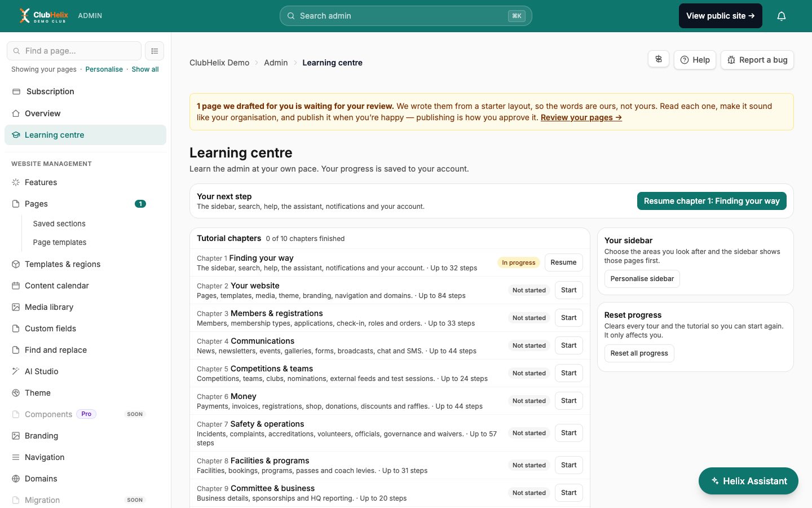Focus the Search admin field
The image size is (812, 508).
tap(406, 16)
